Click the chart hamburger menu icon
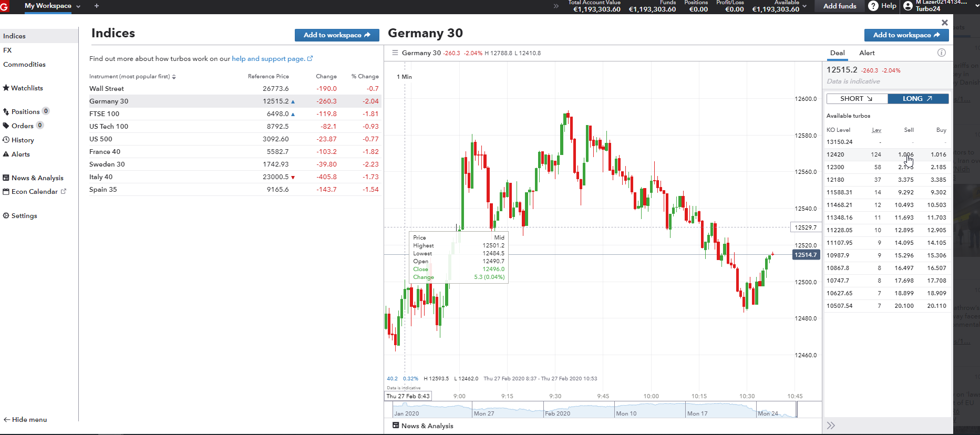Screen dimensions: 980x435 point(395,53)
